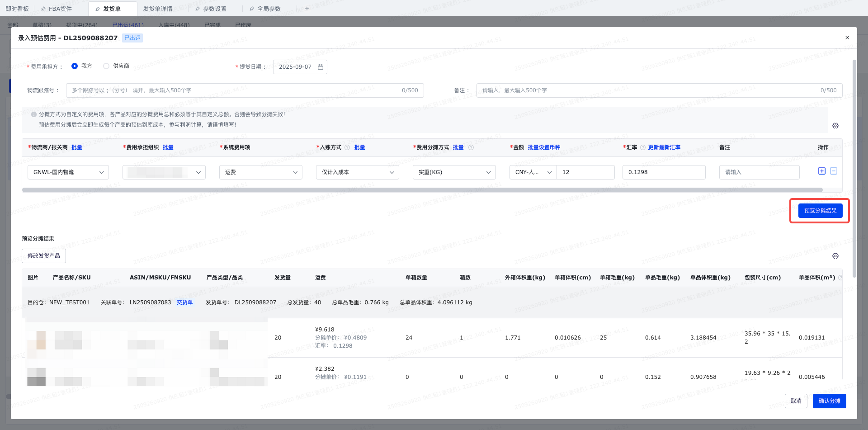Click the remove row minus icon
Image resolution: width=868 pixels, height=430 pixels.
point(834,171)
